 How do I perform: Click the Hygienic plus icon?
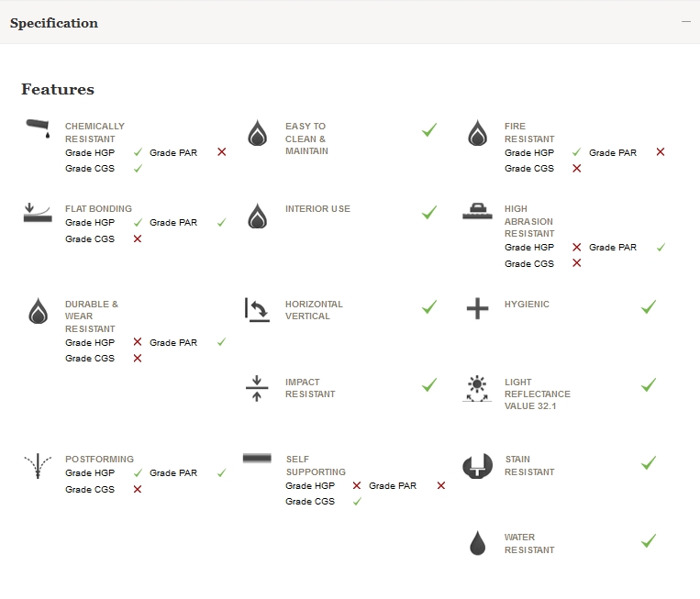click(x=477, y=308)
